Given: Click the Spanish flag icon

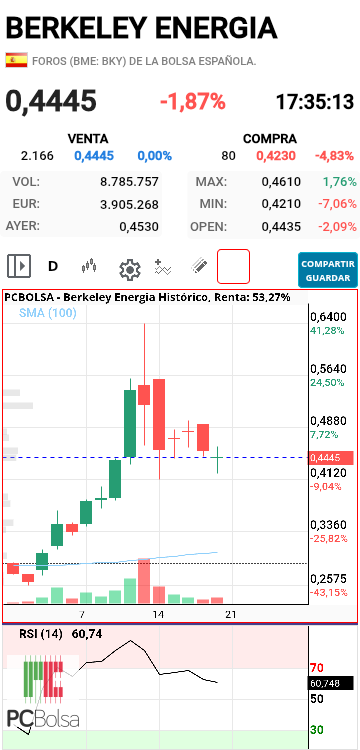Looking at the screenshot, I should pos(16,60).
